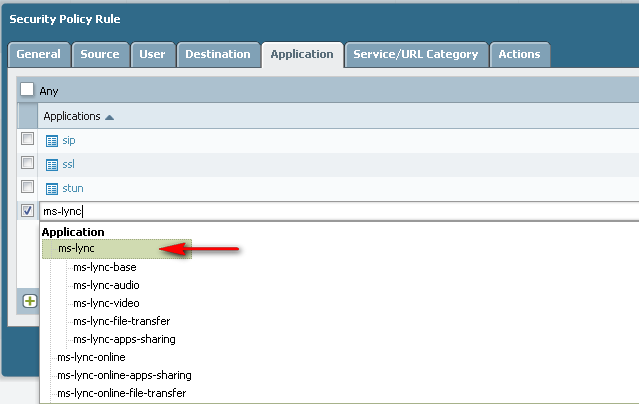Screen dimensions: 639x404
Task: Select the Application tab
Action: point(302,54)
